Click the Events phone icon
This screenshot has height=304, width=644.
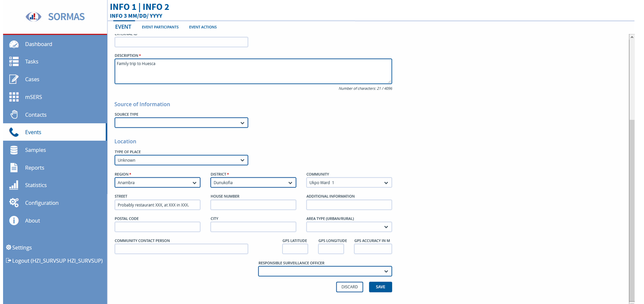(x=14, y=132)
